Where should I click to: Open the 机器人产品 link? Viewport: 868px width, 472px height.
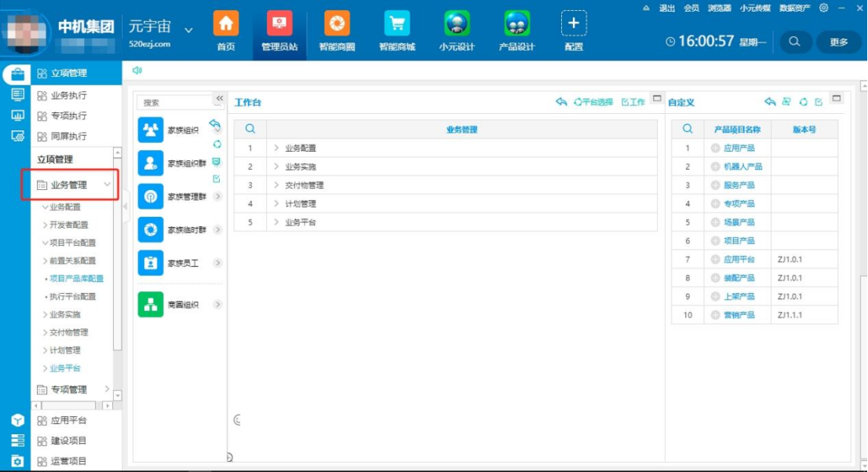click(x=742, y=166)
